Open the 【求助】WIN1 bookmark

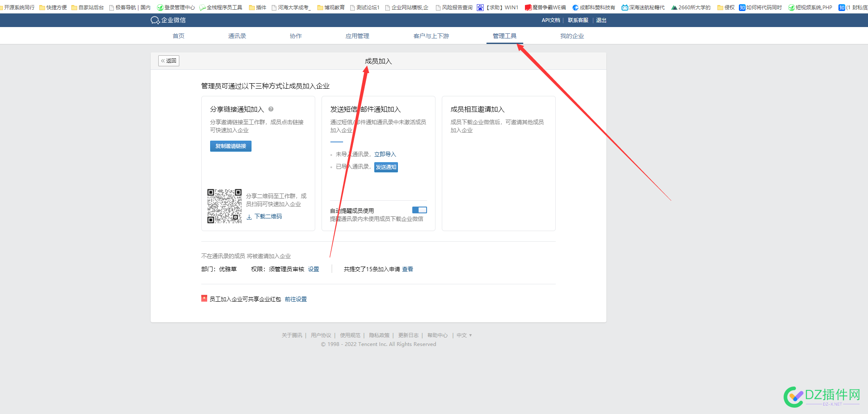coord(498,8)
